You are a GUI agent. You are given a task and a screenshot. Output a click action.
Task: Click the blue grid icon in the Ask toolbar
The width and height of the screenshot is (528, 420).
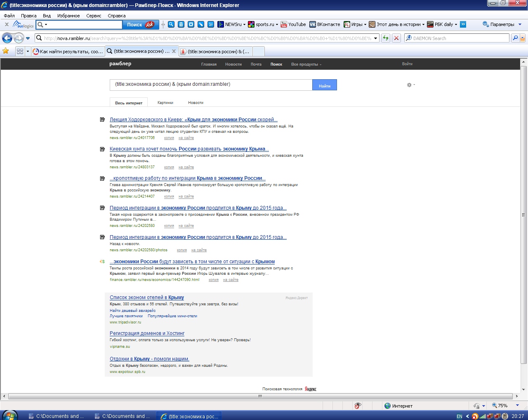coord(211,24)
